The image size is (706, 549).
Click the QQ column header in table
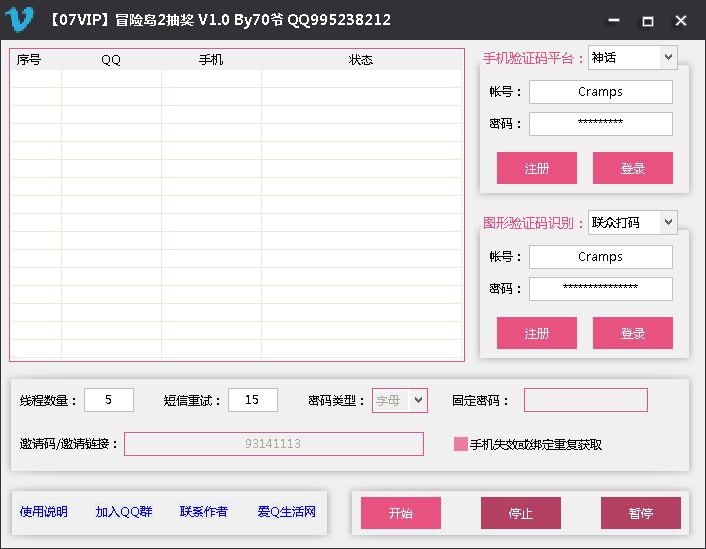click(x=111, y=60)
